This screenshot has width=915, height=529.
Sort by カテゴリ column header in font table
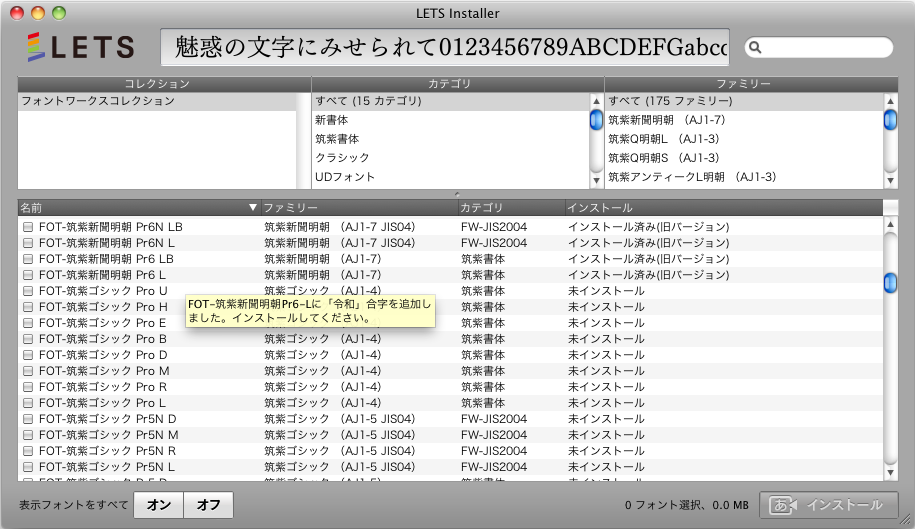(511, 208)
